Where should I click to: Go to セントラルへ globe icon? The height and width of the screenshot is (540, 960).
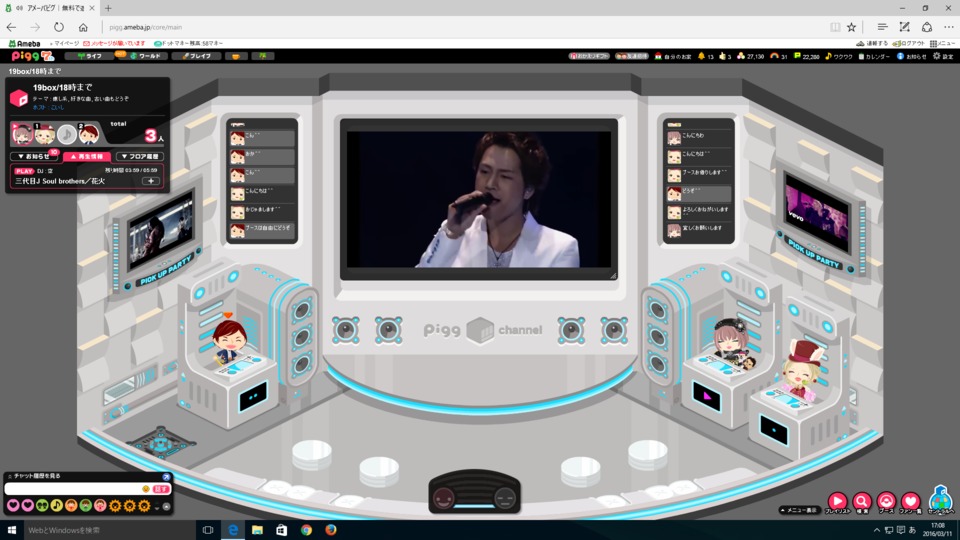pos(940,500)
